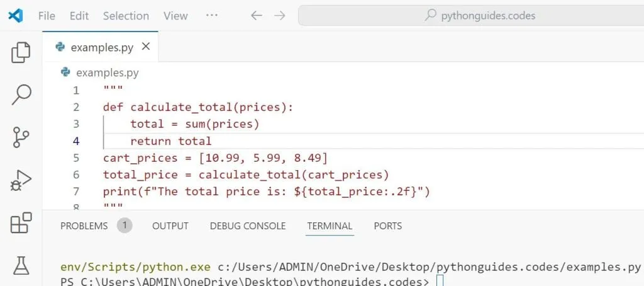Open the Search view icon
Image resolution: width=644 pixels, height=286 pixels.
click(21, 95)
